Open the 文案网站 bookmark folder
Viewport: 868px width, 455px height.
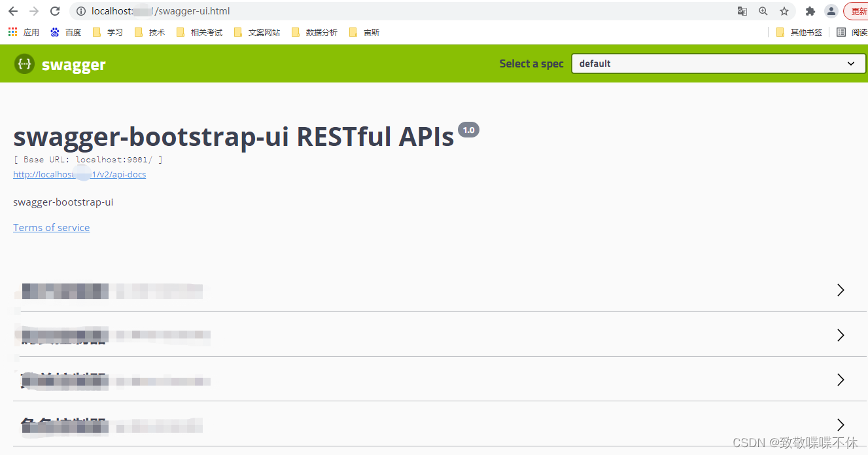click(x=257, y=32)
